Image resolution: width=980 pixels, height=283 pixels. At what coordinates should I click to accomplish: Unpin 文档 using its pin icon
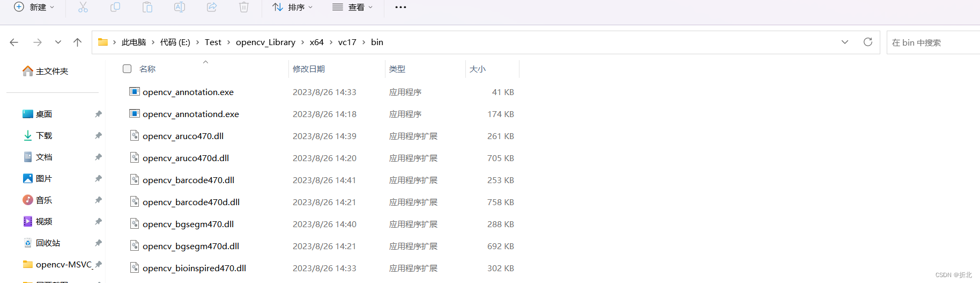coord(98,157)
